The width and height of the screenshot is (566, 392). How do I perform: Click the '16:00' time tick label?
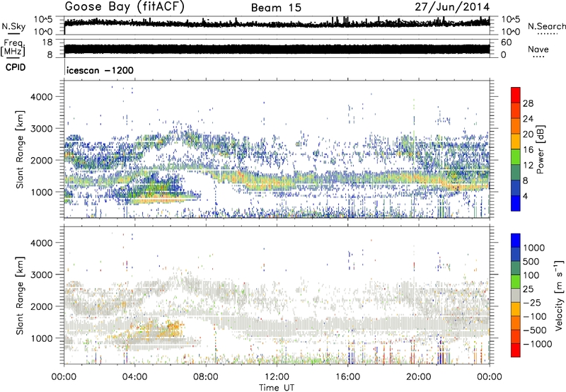point(347,377)
